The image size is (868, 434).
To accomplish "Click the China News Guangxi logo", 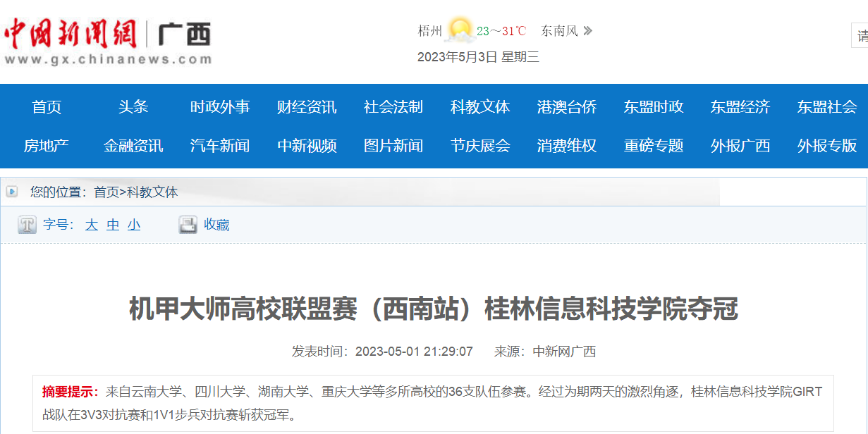I will (107, 41).
